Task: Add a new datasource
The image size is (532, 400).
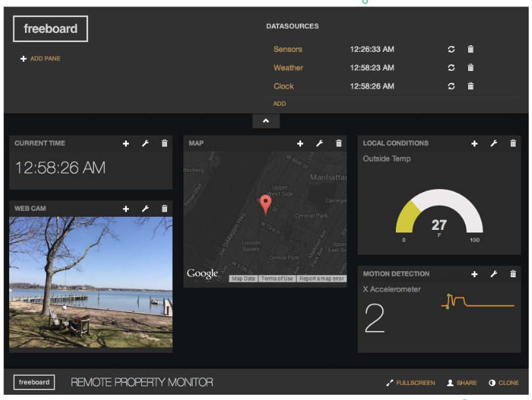Action: coord(279,104)
